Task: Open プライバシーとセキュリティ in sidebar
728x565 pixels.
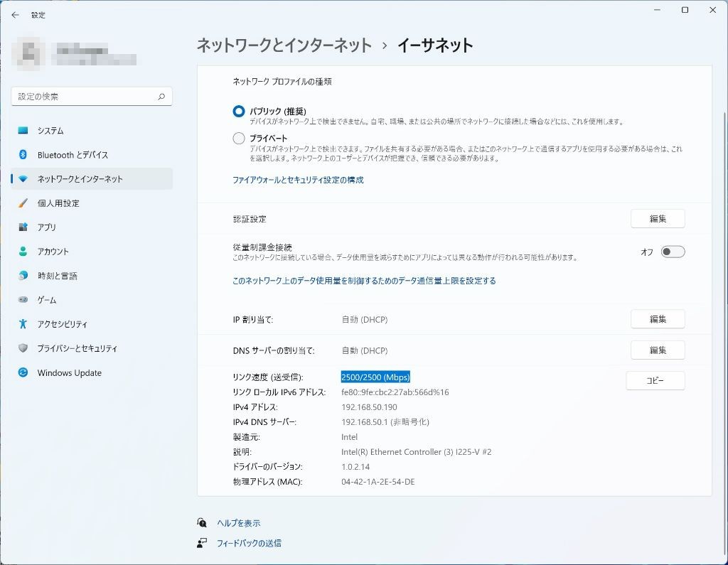Action: 77,348
